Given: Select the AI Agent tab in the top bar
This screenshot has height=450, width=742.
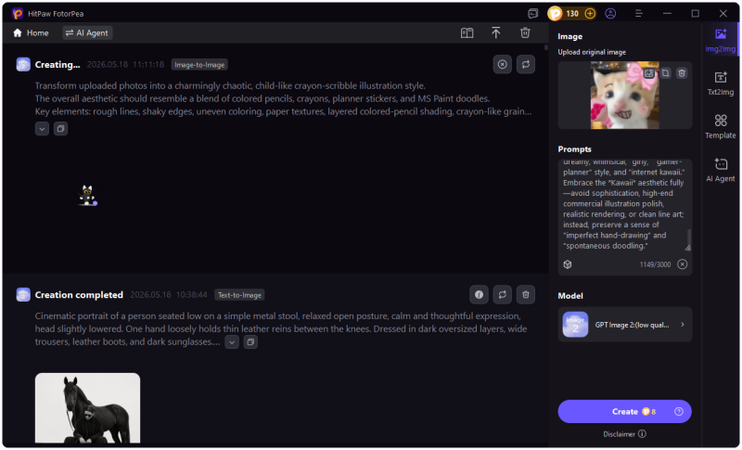Looking at the screenshot, I should click(88, 33).
